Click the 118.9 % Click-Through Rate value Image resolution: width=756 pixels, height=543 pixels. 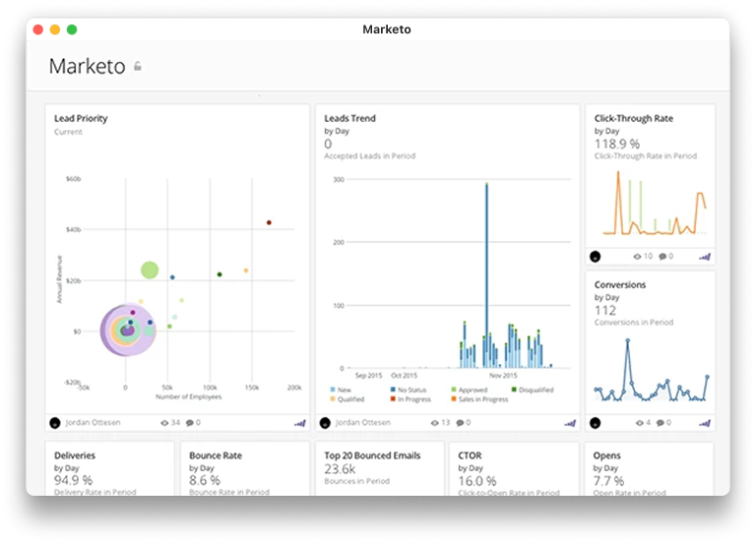pyautogui.click(x=617, y=144)
